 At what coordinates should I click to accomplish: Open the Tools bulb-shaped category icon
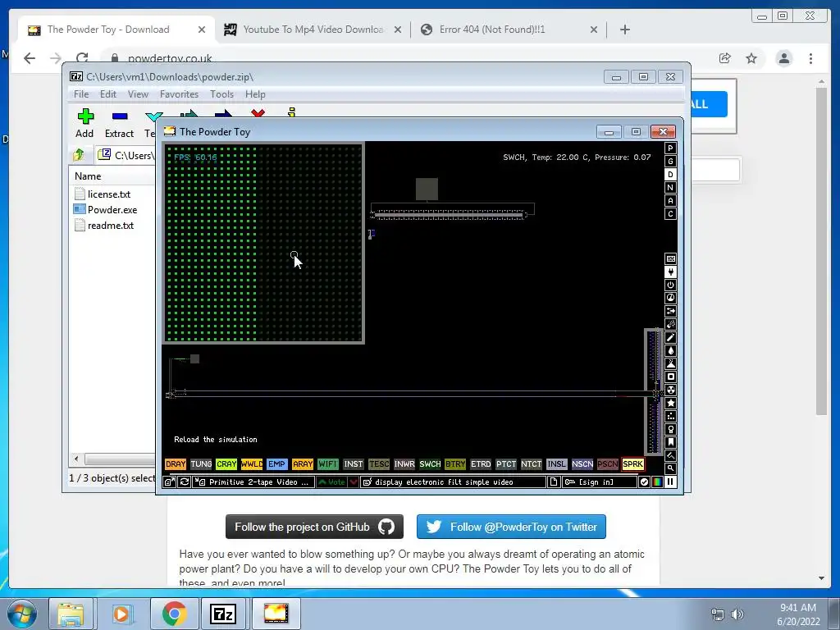[670, 429]
